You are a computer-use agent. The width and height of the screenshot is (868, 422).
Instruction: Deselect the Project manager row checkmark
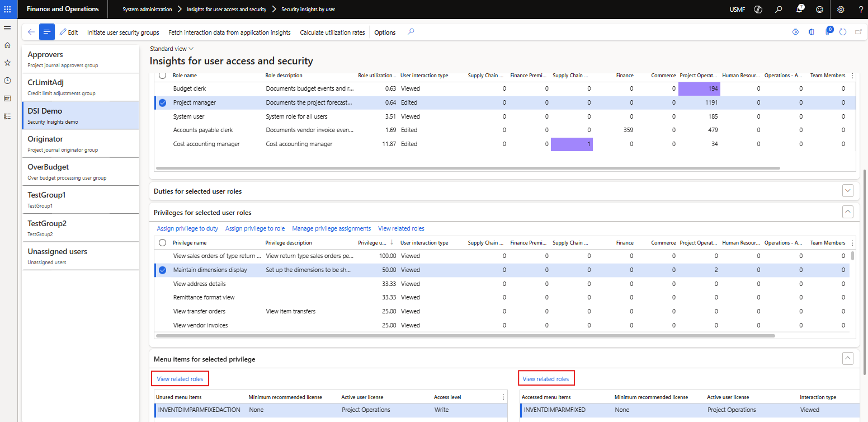(x=162, y=102)
